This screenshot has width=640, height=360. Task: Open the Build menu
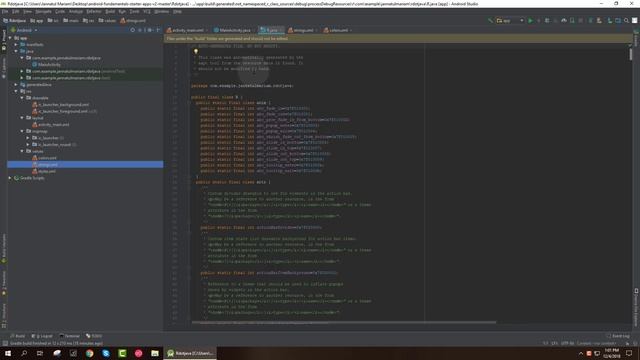pos(110,11)
